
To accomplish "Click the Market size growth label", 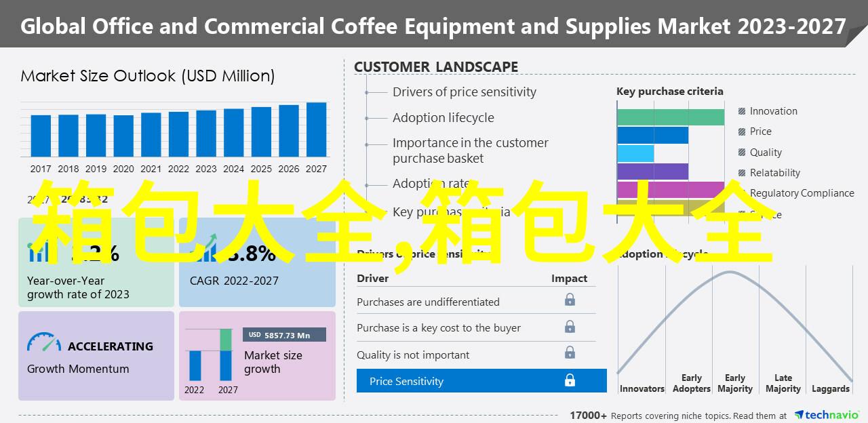I will click(273, 362).
